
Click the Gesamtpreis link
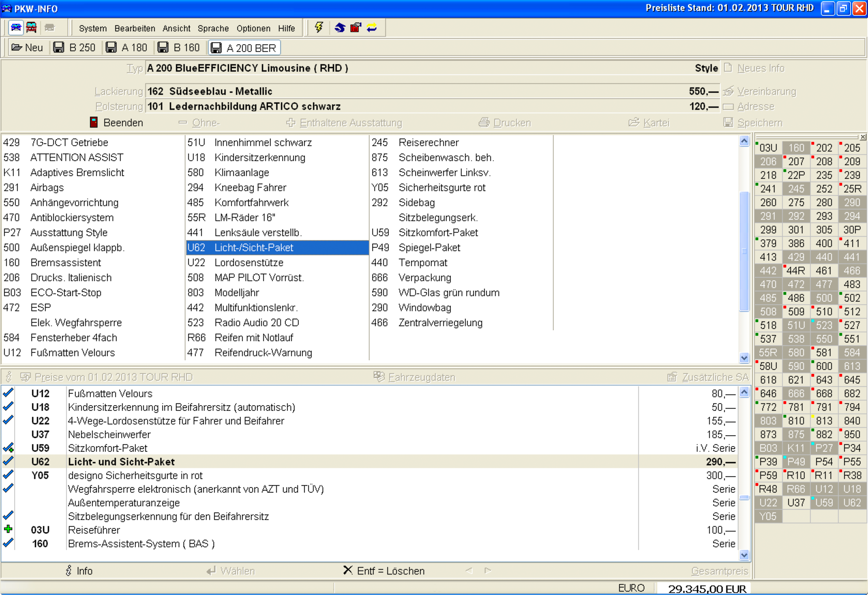(719, 571)
